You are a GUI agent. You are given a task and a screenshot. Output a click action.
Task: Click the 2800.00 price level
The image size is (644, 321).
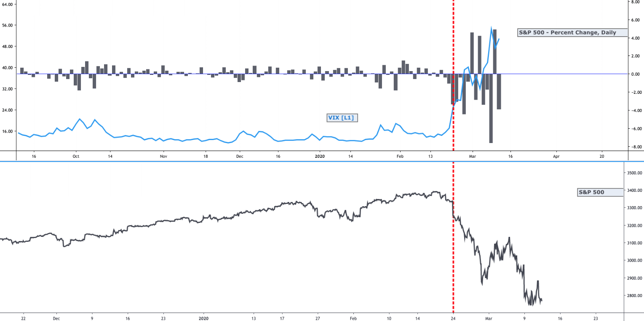634,295
